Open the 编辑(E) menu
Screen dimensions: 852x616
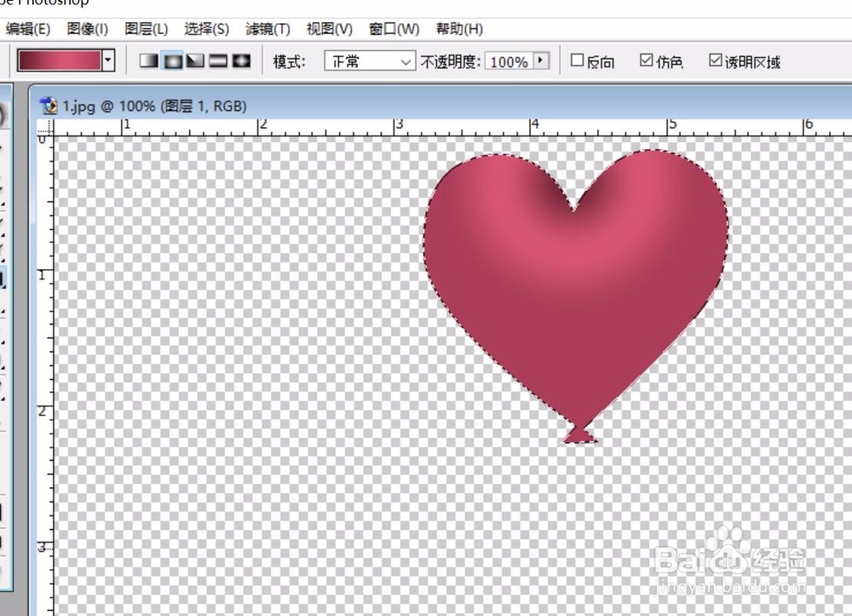pos(28,29)
